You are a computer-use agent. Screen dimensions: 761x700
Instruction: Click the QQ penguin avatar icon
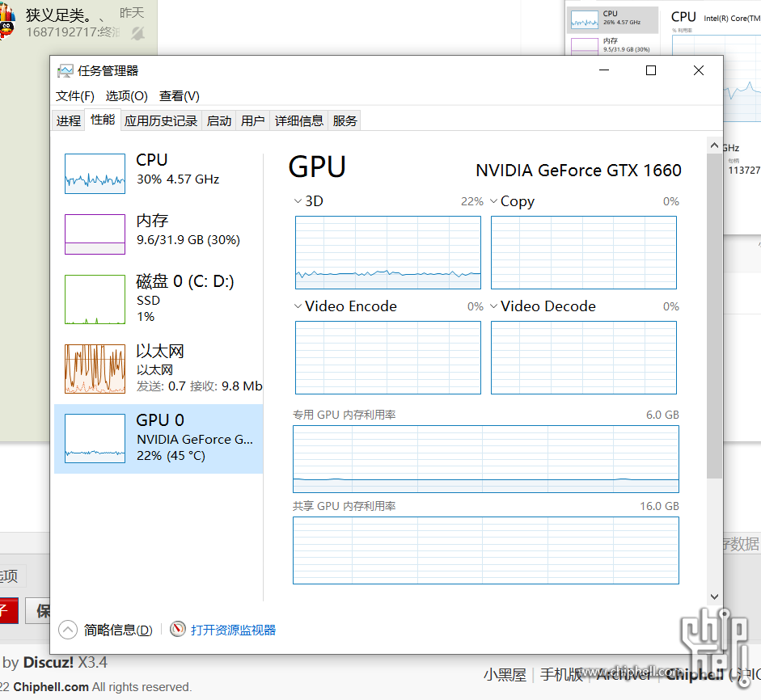coord(6,23)
